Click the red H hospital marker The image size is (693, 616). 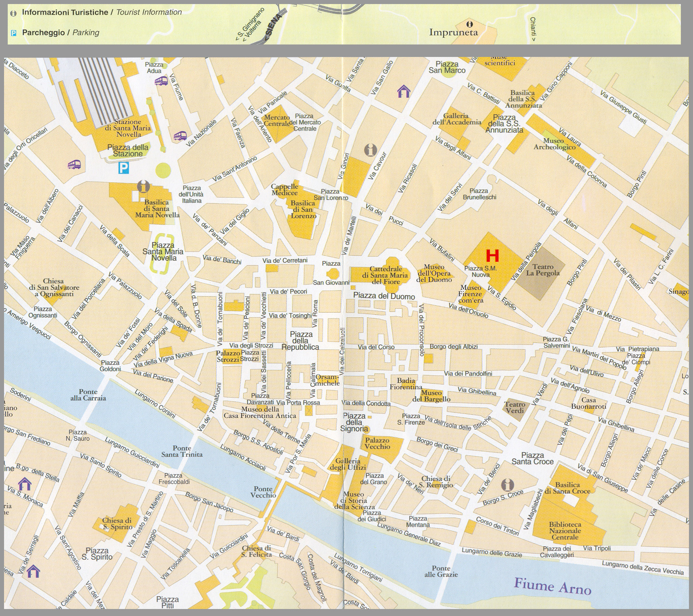(x=492, y=255)
